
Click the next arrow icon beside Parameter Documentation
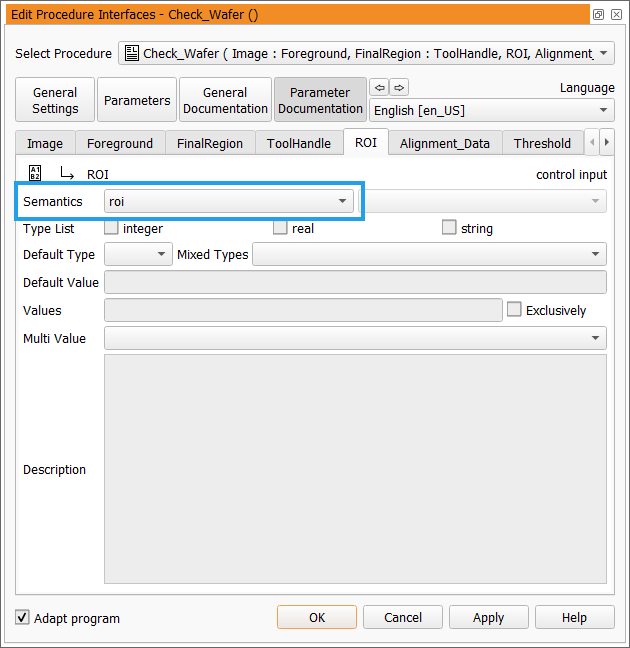point(399,87)
